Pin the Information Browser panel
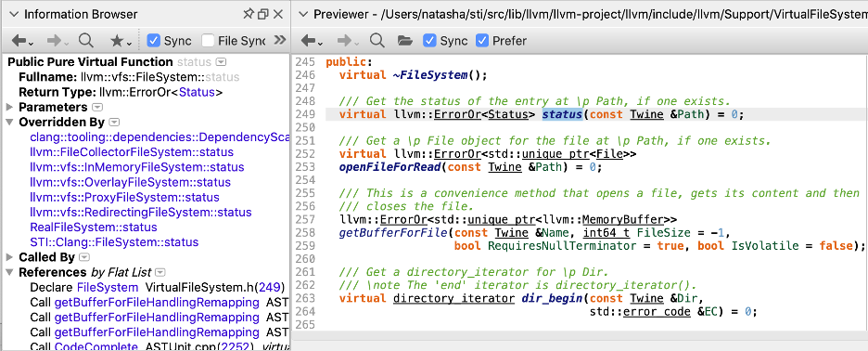The width and height of the screenshot is (868, 351). pyautogui.click(x=248, y=15)
